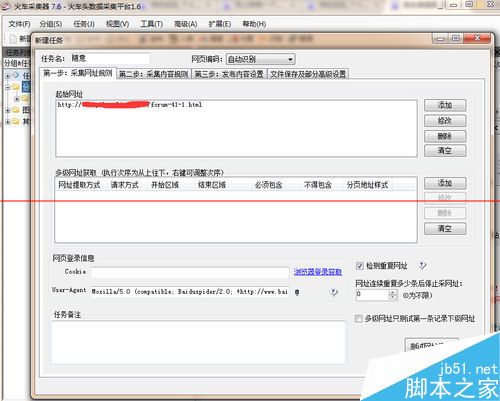Switch to 第三步:发布内容设置 tab

pos(229,74)
